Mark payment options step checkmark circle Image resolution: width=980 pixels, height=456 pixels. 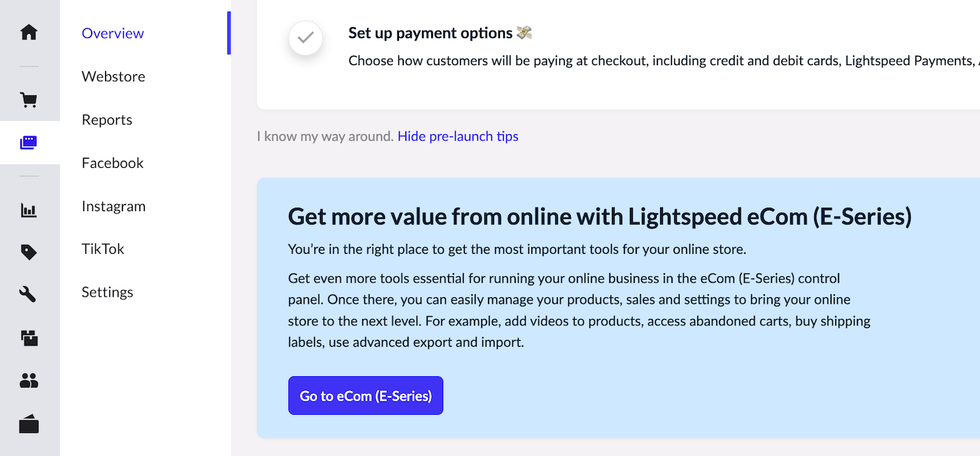tap(305, 38)
